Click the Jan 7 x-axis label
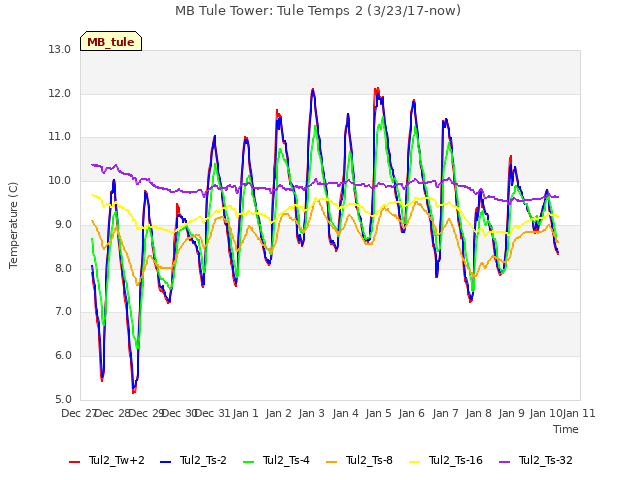This screenshot has height=480, width=640. [x=445, y=413]
